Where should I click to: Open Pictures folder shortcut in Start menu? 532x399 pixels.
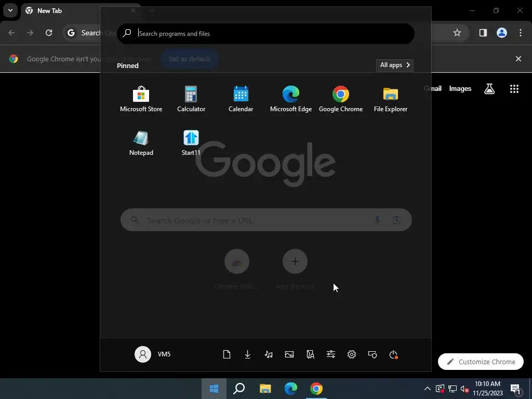point(289,354)
